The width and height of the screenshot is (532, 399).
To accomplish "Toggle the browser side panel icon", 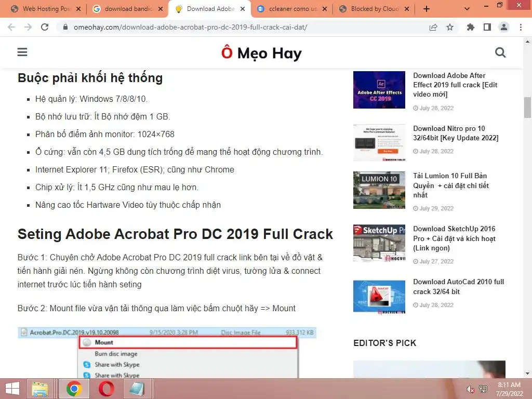I will [487, 27].
